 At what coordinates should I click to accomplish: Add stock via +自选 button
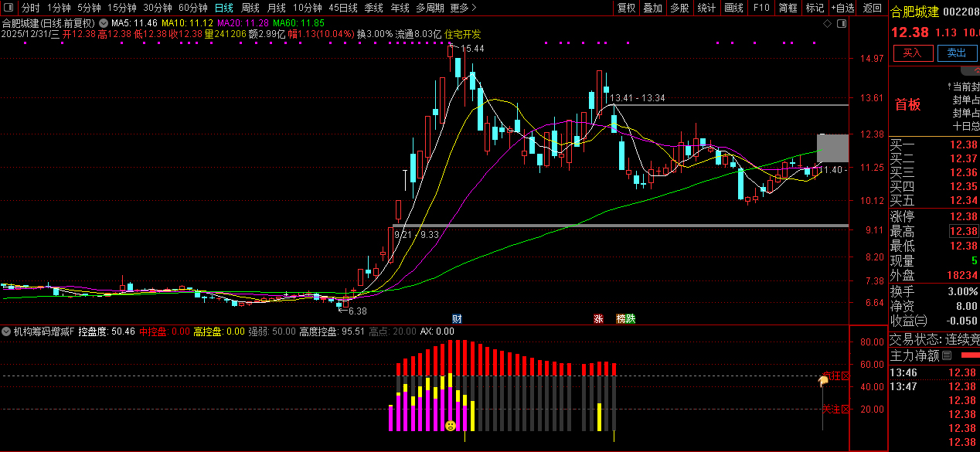pyautogui.click(x=843, y=8)
